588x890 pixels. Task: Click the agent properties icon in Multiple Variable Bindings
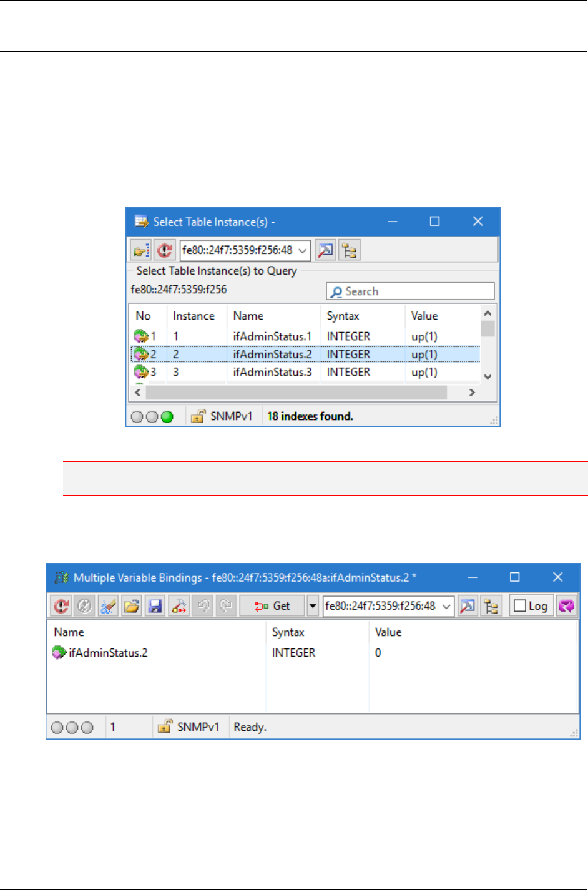pos(468,606)
